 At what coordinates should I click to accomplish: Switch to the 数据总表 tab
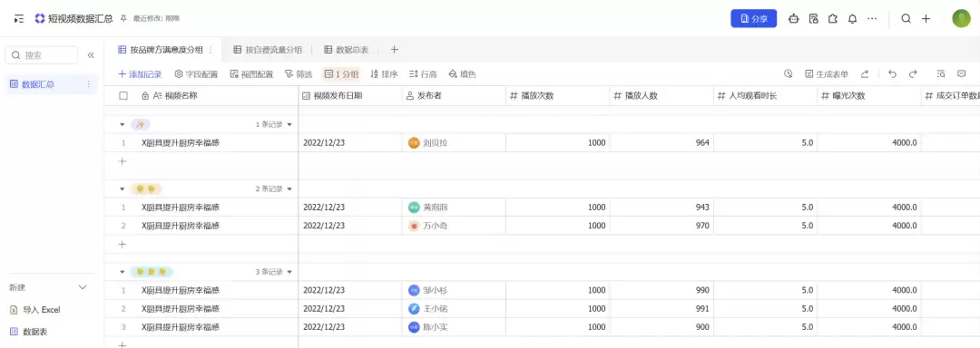[x=347, y=49]
